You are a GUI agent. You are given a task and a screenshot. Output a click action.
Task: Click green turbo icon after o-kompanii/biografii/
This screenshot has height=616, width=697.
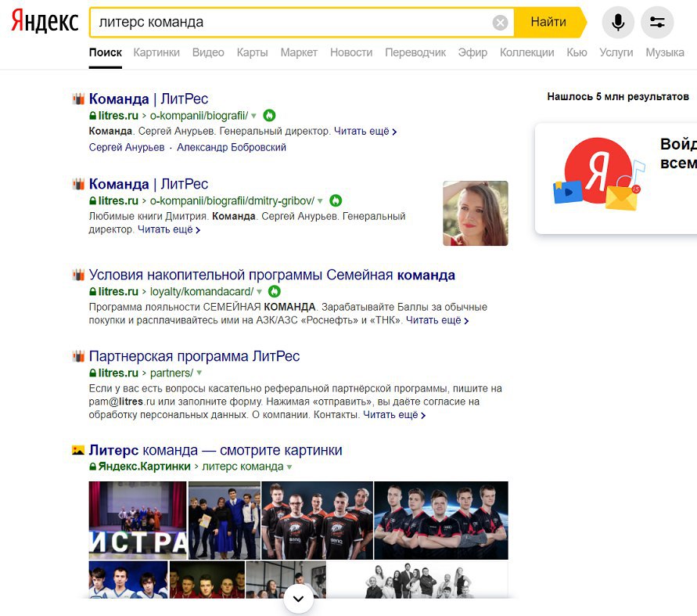click(269, 116)
